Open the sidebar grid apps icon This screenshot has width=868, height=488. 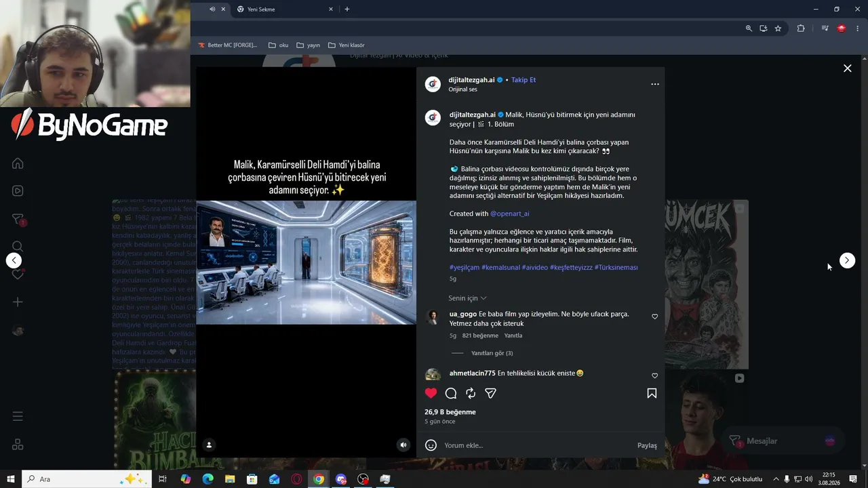18,445
